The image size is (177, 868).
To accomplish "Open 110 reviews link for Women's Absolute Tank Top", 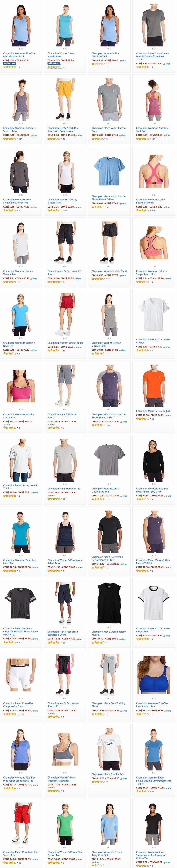I will (x=153, y=139).
